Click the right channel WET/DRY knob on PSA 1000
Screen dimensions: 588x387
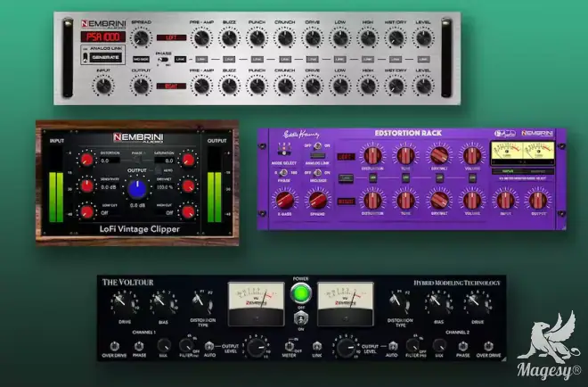(x=396, y=86)
